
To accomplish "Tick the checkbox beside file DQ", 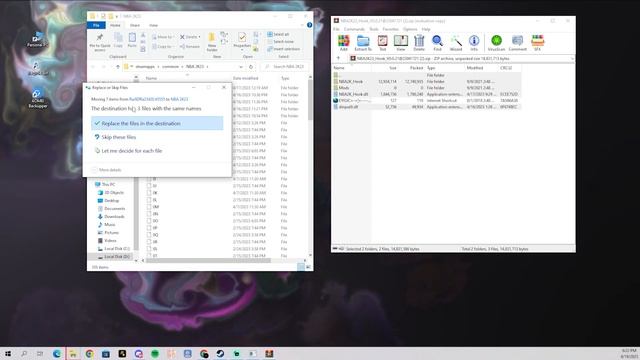I will [x=149, y=235].
